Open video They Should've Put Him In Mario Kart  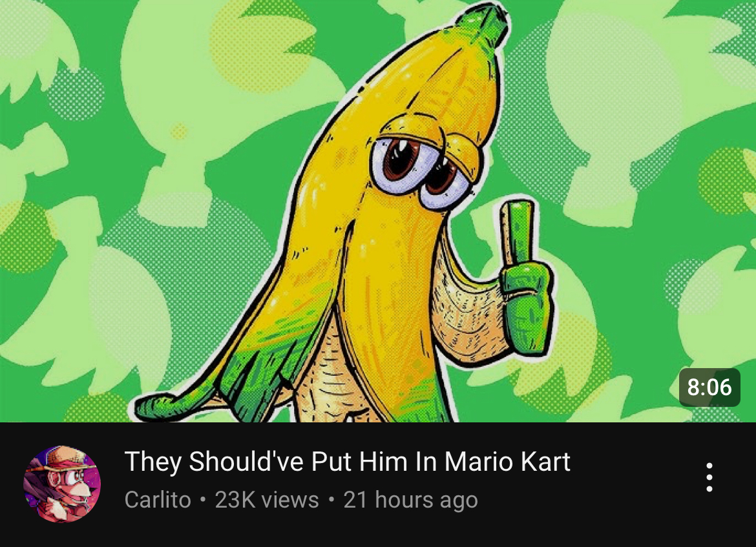click(x=347, y=462)
